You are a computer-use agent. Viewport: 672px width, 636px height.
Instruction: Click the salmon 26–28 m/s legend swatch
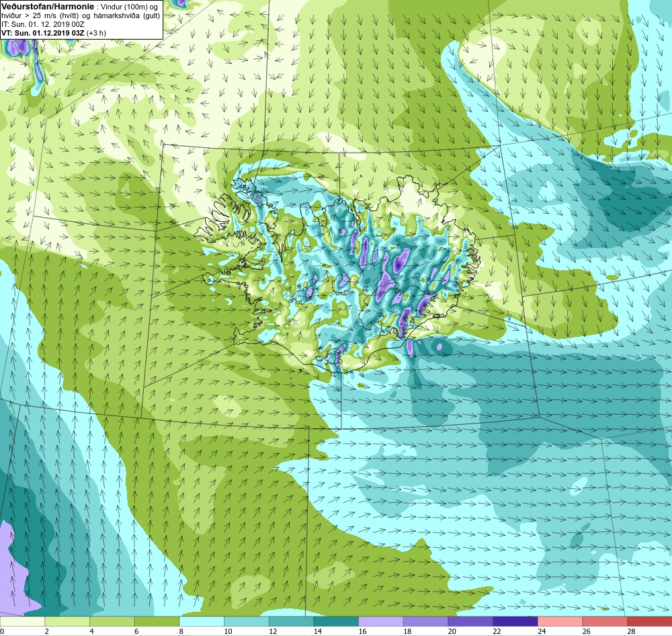604,621
